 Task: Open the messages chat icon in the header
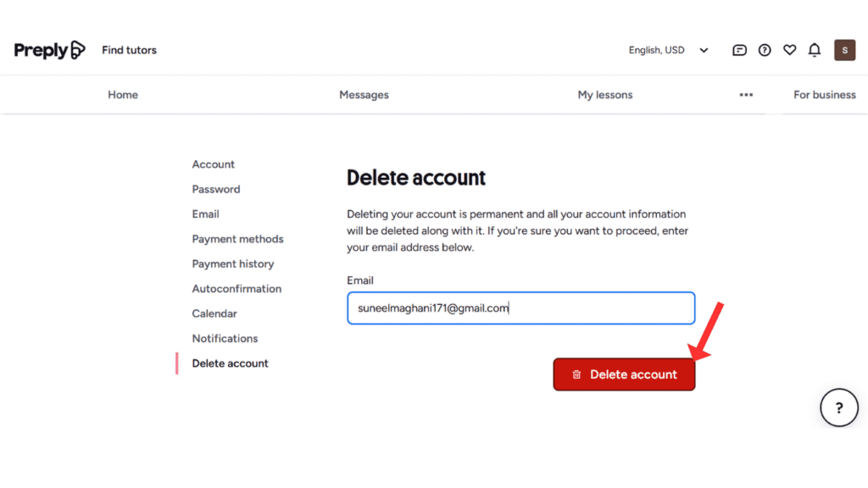point(739,50)
